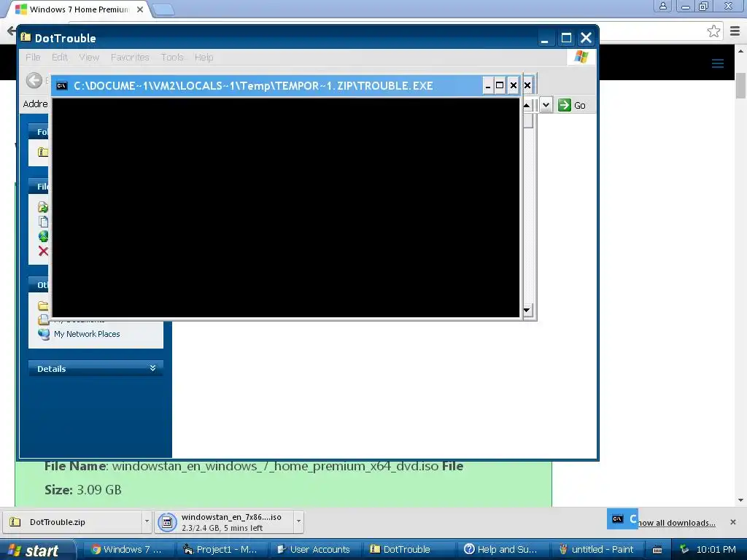The width and height of the screenshot is (747, 560).
Task: Click the DotTrouble.zip download item
Action: pos(72,522)
